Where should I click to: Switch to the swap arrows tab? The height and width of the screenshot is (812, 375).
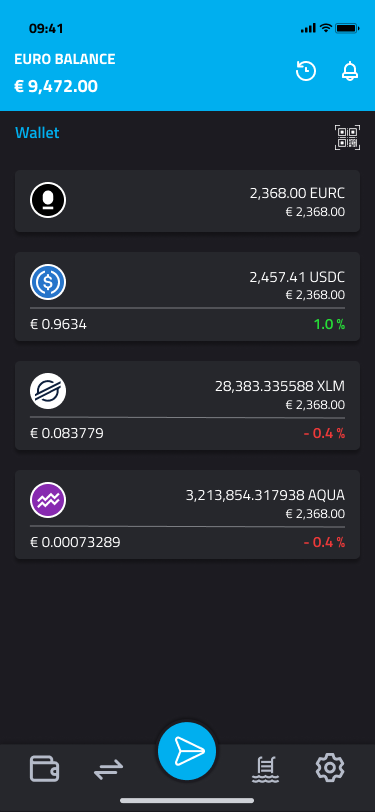tap(109, 770)
